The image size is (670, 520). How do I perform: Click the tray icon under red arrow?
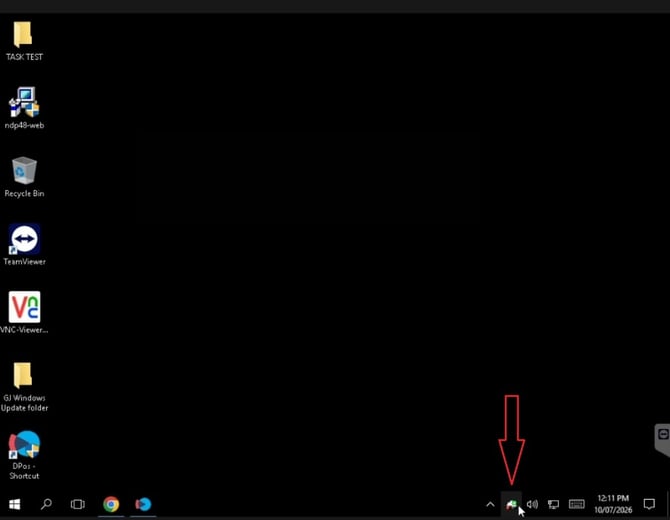click(511, 505)
